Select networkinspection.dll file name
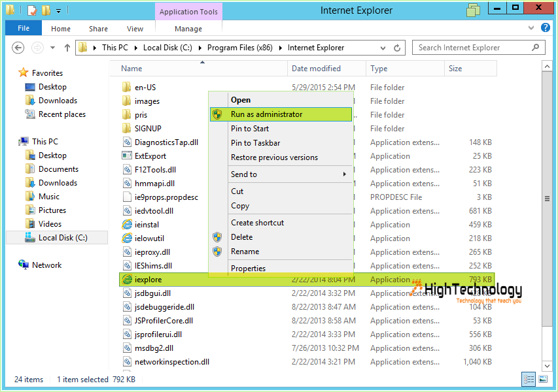 pyautogui.click(x=172, y=362)
